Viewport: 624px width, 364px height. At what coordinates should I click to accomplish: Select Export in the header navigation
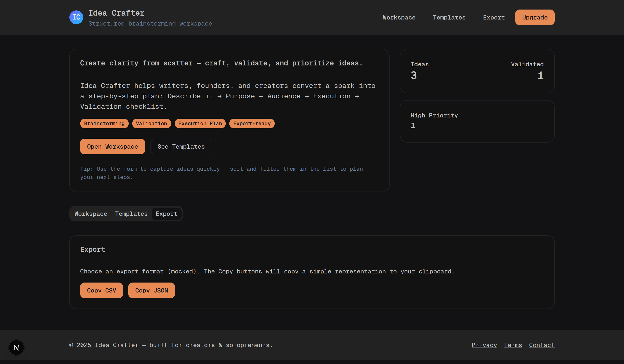pyautogui.click(x=494, y=17)
